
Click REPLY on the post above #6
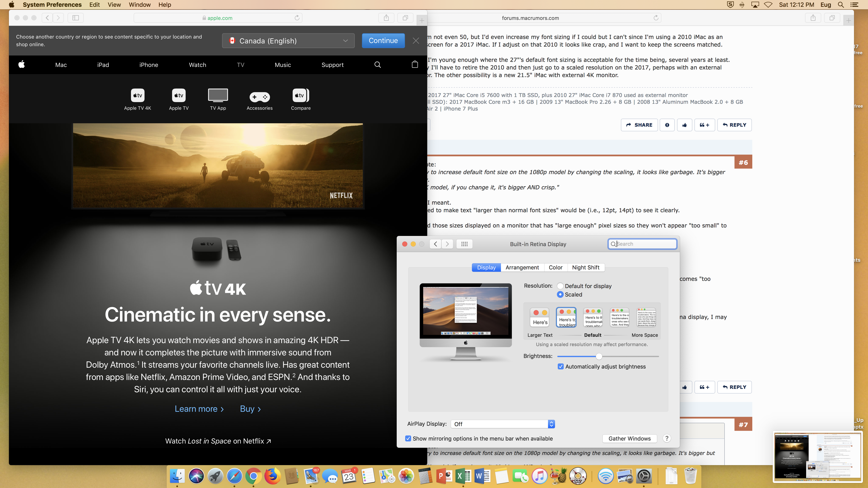(x=734, y=125)
